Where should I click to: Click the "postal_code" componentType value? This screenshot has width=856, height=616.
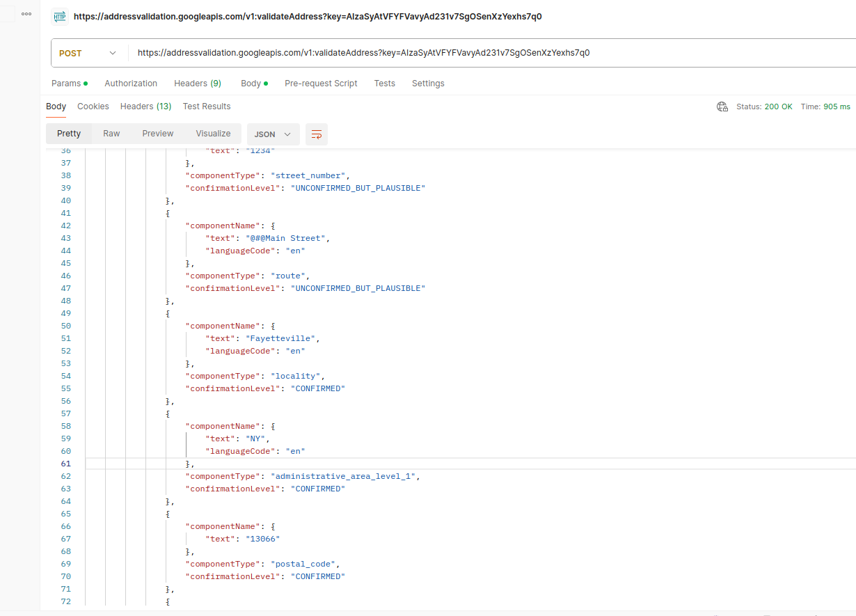click(x=303, y=564)
